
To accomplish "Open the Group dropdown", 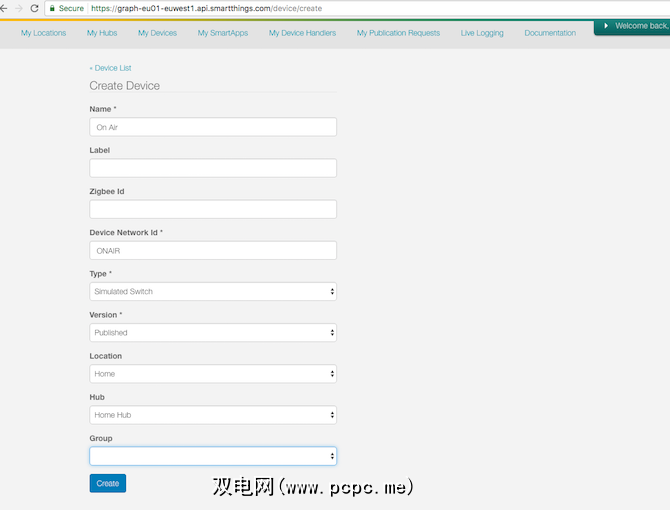I will (x=213, y=456).
